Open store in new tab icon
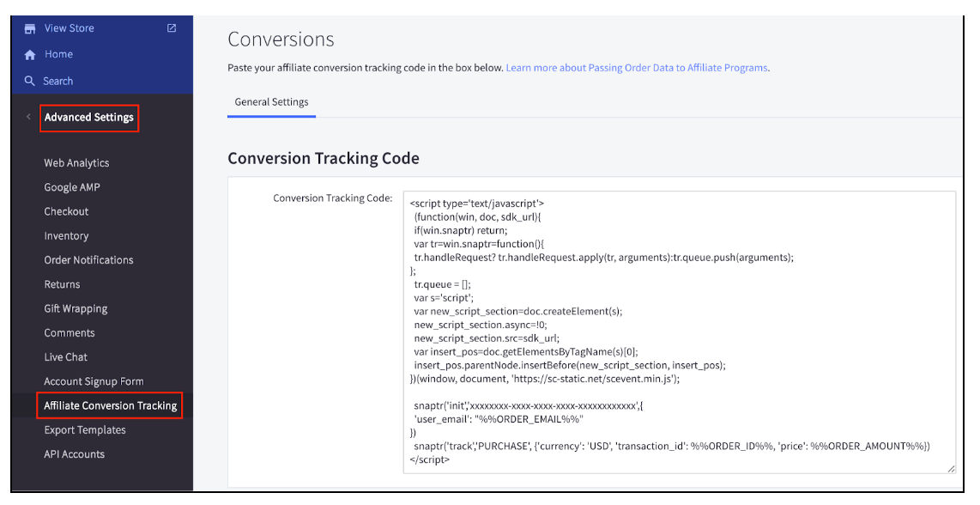This screenshot has height=505, width=980. pyautogui.click(x=172, y=27)
